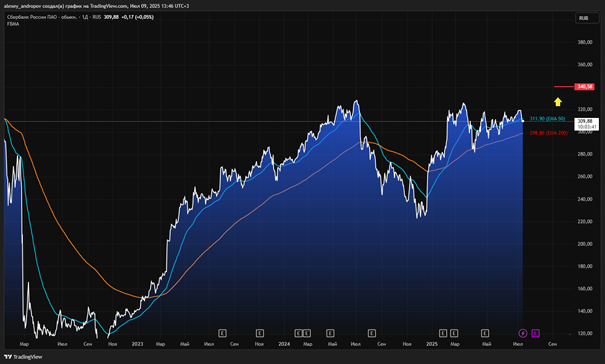
Task: Click the 200,00 price axis label
Action: click(x=585, y=244)
